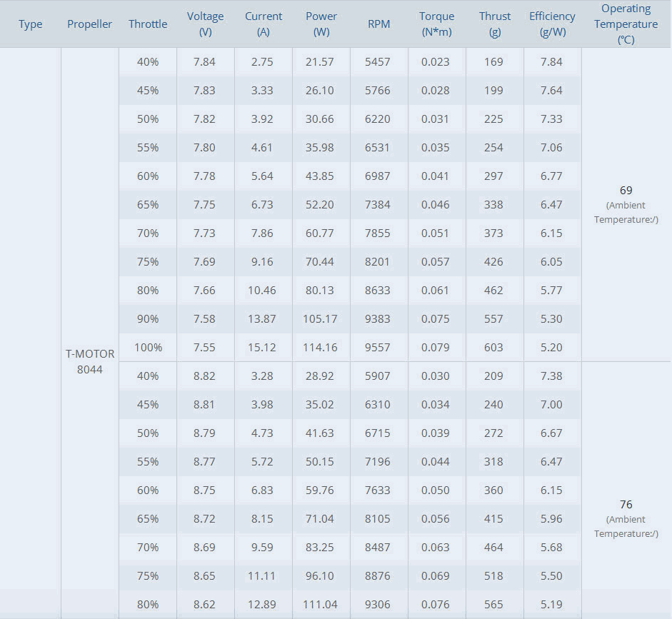
Task: Click the Voltage (V) column header
Action: click(x=205, y=24)
